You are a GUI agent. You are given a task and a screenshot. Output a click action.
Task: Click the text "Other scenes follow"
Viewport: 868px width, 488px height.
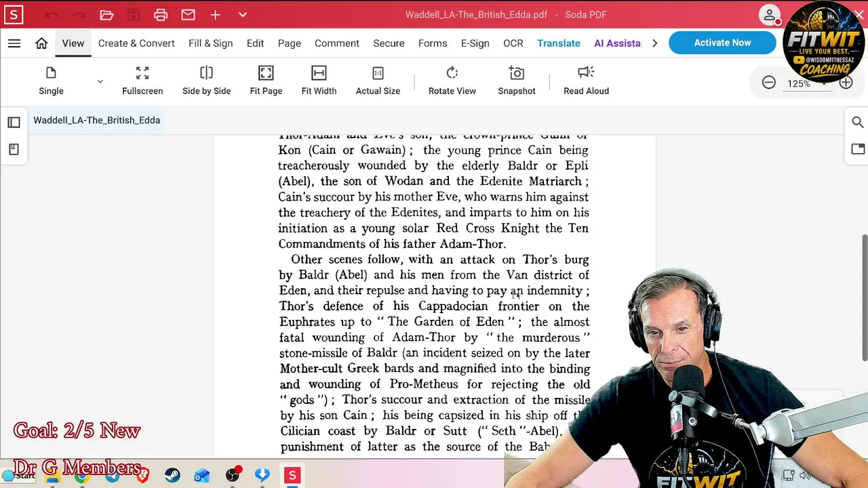pyautogui.click(x=347, y=260)
